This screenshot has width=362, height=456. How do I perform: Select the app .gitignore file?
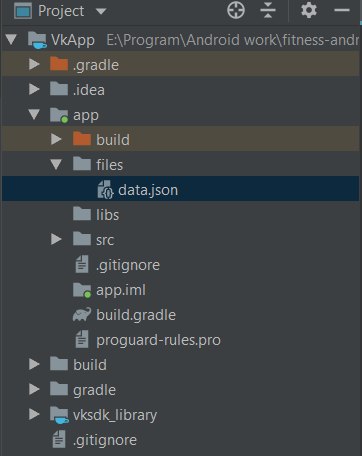(x=128, y=265)
